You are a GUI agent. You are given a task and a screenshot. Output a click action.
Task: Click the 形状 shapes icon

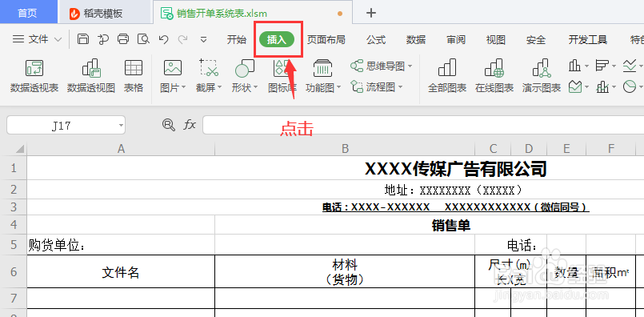tap(244, 68)
